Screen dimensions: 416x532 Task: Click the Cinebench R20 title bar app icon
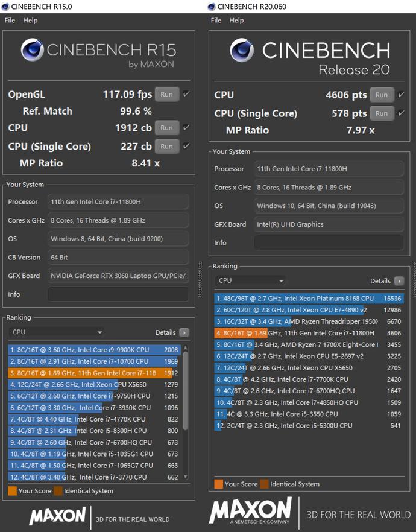pyautogui.click(x=211, y=7)
